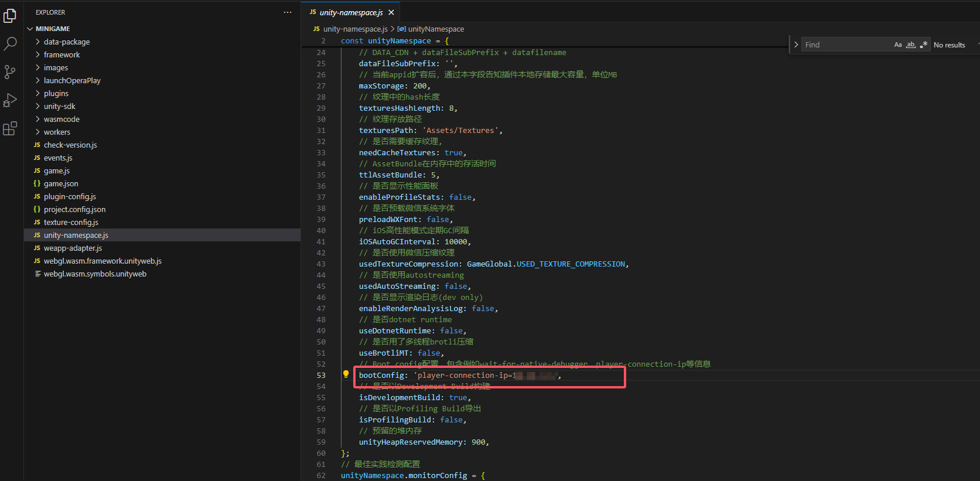This screenshot has width=980, height=481.
Task: Open Explorer more actions ellipsis menu
Action: point(288,12)
